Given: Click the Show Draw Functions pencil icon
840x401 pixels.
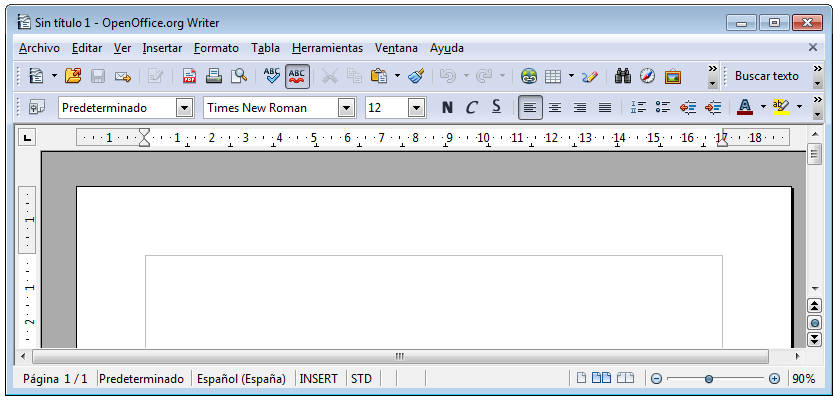Looking at the screenshot, I should tap(590, 76).
